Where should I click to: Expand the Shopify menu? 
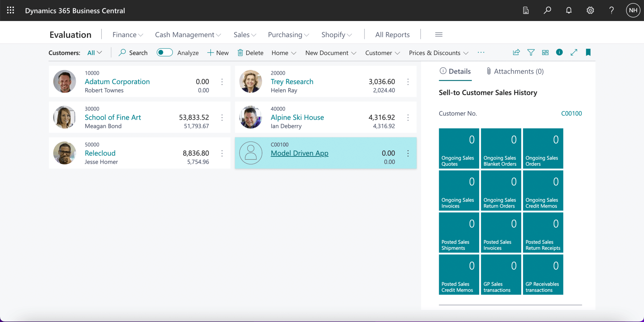336,35
